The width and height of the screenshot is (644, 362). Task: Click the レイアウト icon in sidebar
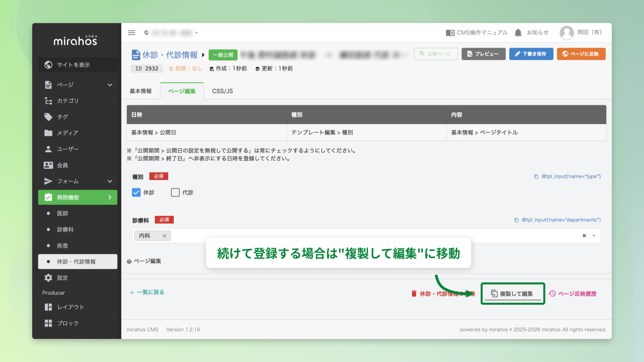(x=48, y=307)
